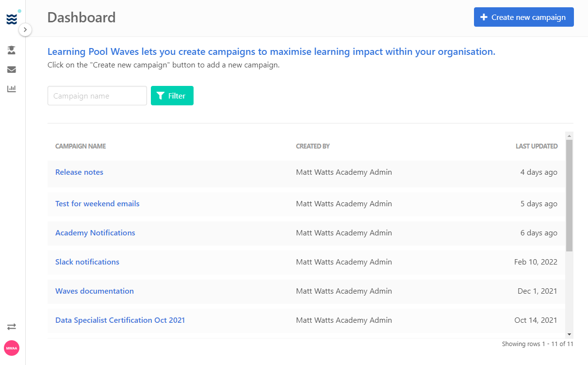Click the green Filter button
The image size is (588, 365).
tap(172, 96)
